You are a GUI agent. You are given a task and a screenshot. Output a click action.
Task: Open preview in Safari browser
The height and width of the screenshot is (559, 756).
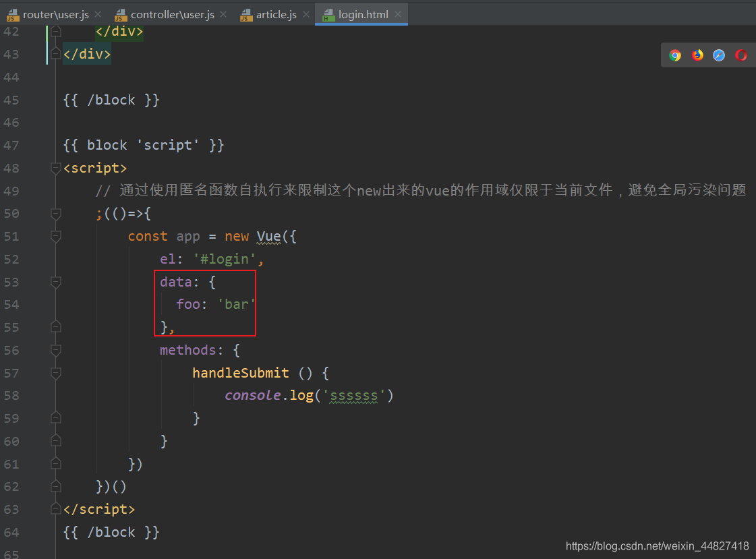pyautogui.click(x=719, y=55)
